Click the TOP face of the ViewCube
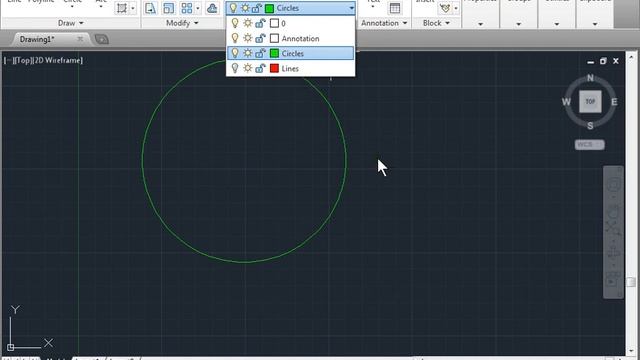The height and width of the screenshot is (360, 640). point(590,102)
